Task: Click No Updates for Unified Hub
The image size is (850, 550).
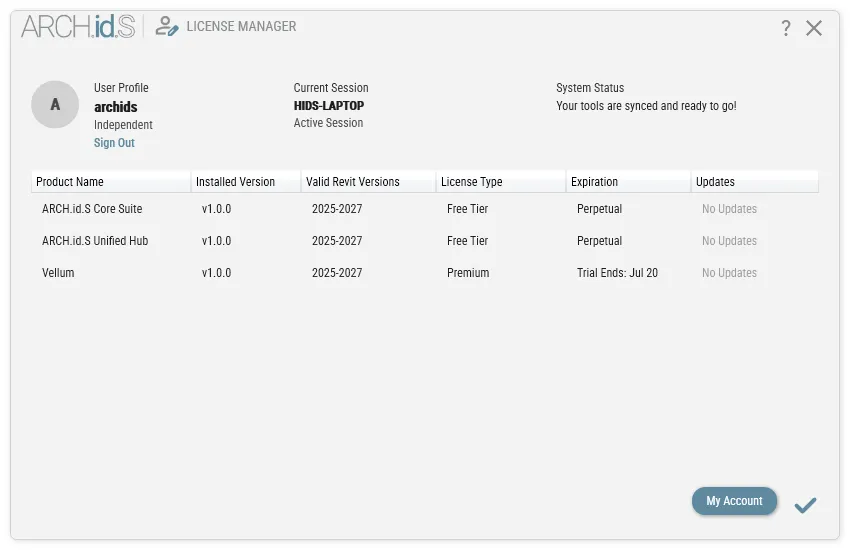Action: 729,241
